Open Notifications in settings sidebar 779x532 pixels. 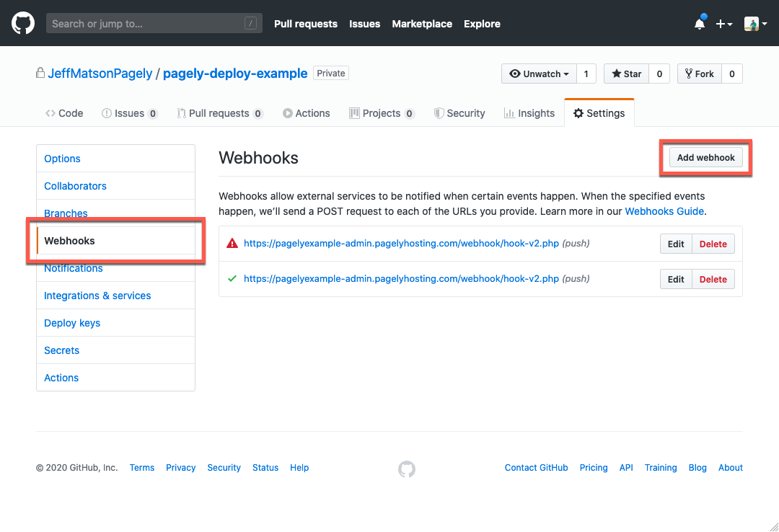pos(115,268)
